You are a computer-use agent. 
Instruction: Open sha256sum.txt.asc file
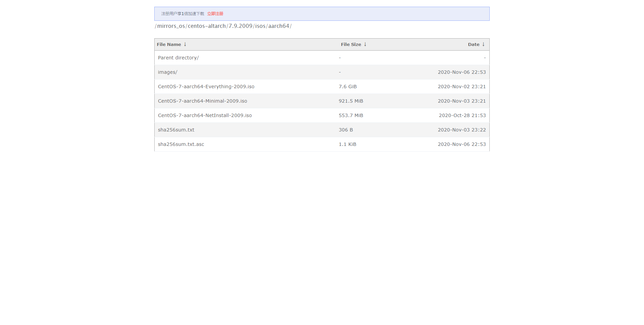coord(181,144)
